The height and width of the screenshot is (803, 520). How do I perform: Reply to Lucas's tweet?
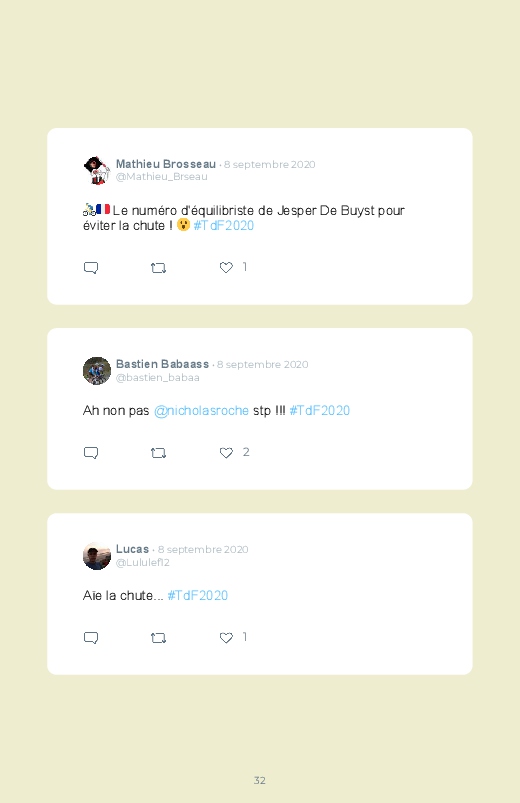[x=91, y=638]
